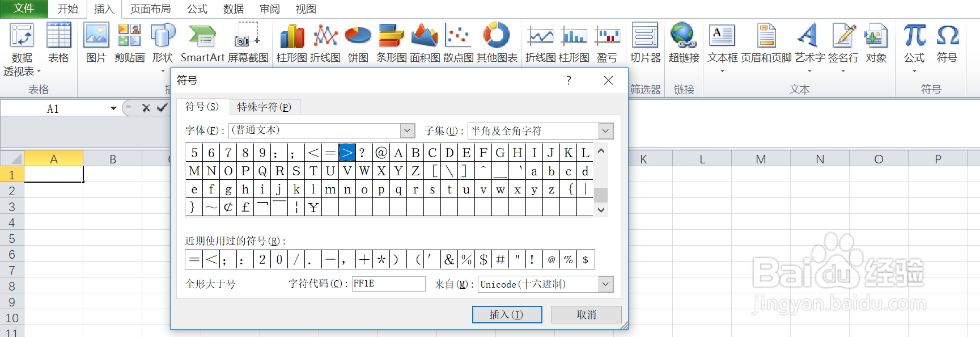
Task: Expand the 'from' Unicode (来自) dropdown
Action: coord(606,284)
